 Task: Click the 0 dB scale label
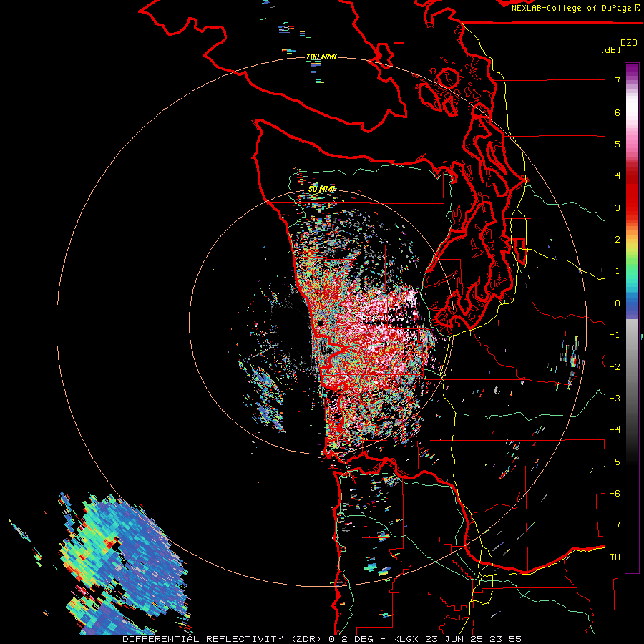pyautogui.click(x=618, y=303)
